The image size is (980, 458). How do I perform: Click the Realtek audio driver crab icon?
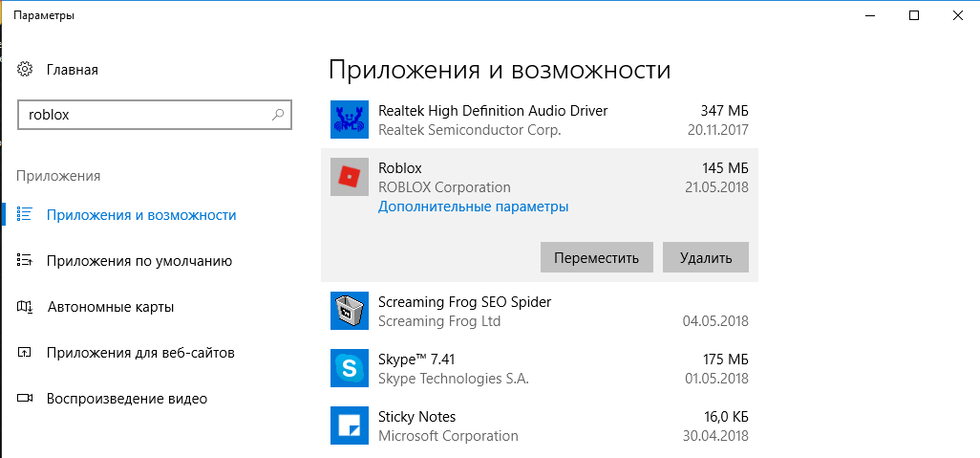coord(349,120)
